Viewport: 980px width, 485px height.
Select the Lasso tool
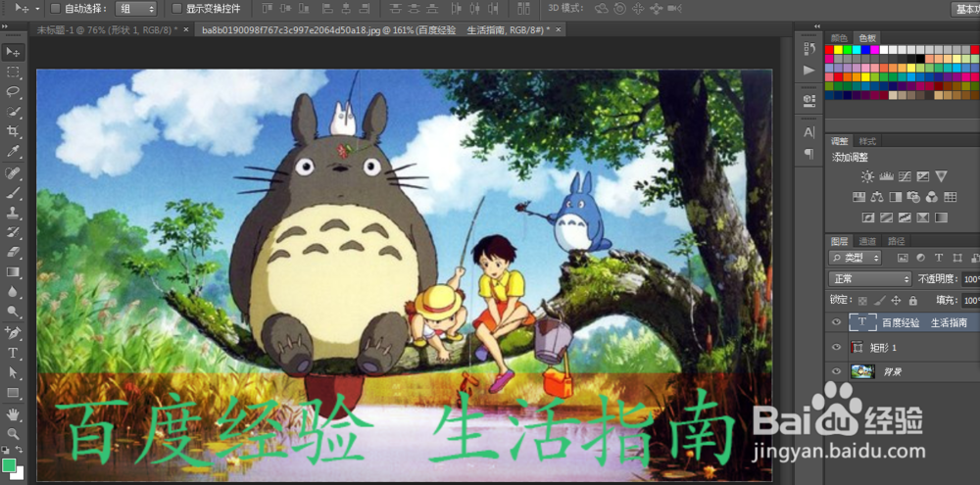(x=13, y=92)
